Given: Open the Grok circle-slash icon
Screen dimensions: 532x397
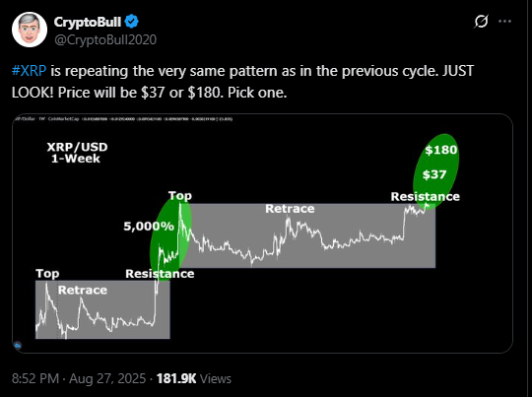Looking at the screenshot, I should point(481,22).
